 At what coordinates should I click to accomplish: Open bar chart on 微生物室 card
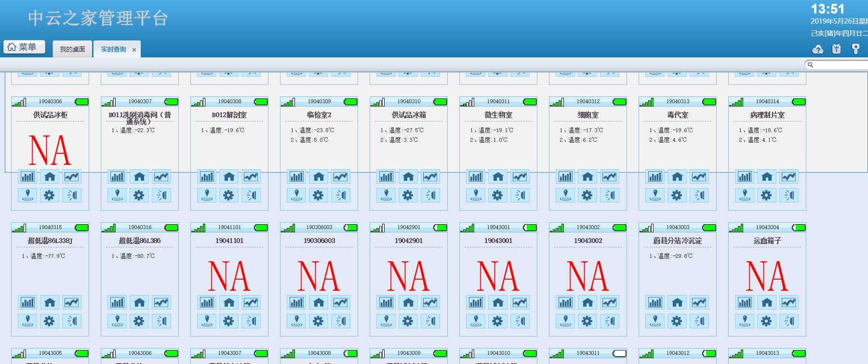(476, 177)
